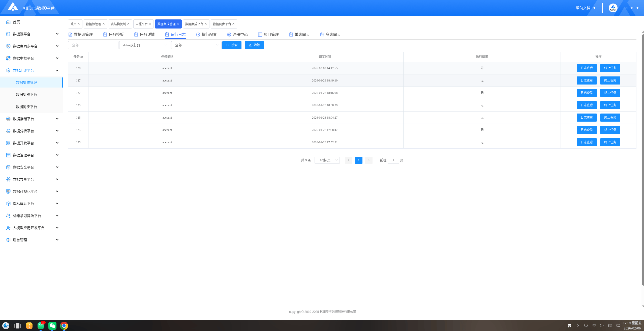The height and width of the screenshot is (331, 644).
Task: Close the 表结构复制 tab
Action: click(x=128, y=24)
